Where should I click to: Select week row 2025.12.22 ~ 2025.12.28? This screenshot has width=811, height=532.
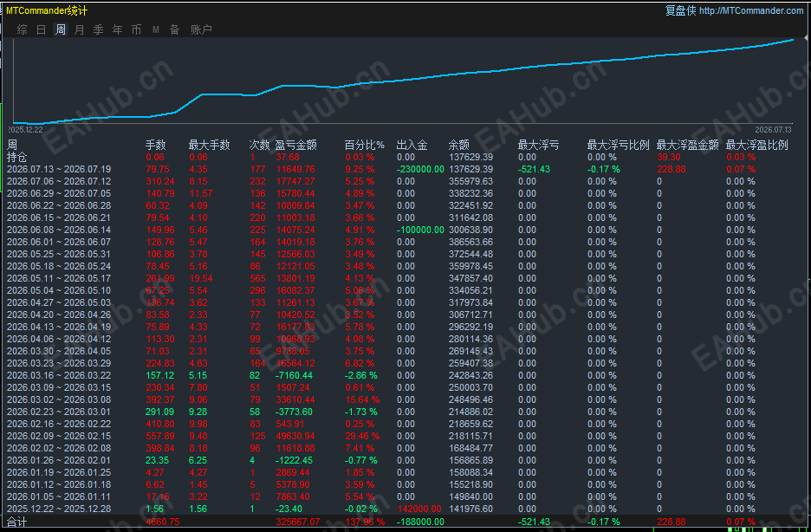coord(59,509)
